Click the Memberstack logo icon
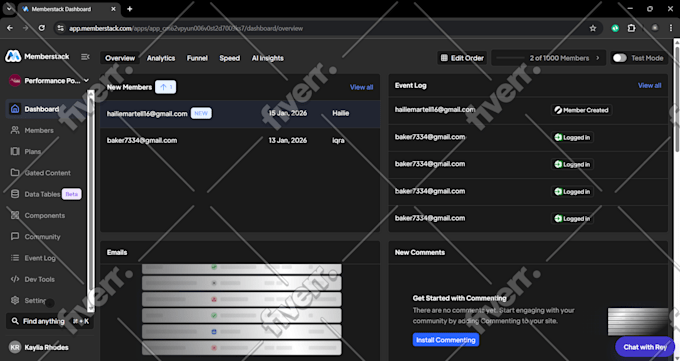The height and width of the screenshot is (361, 680). (13, 56)
